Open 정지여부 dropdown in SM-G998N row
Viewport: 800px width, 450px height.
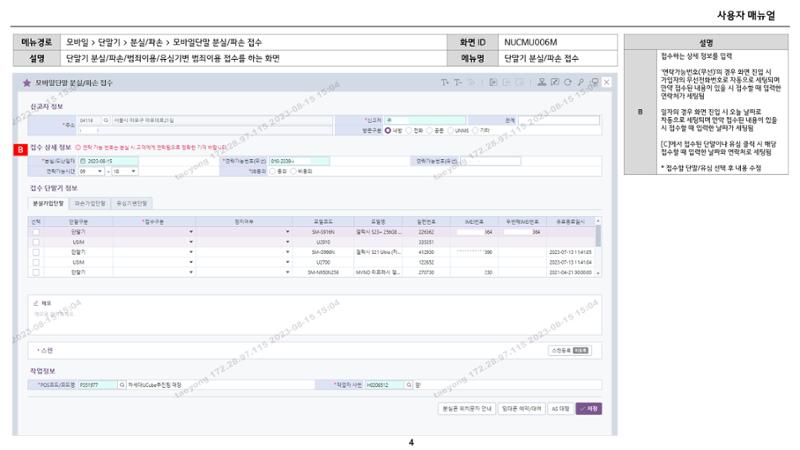[x=288, y=252]
